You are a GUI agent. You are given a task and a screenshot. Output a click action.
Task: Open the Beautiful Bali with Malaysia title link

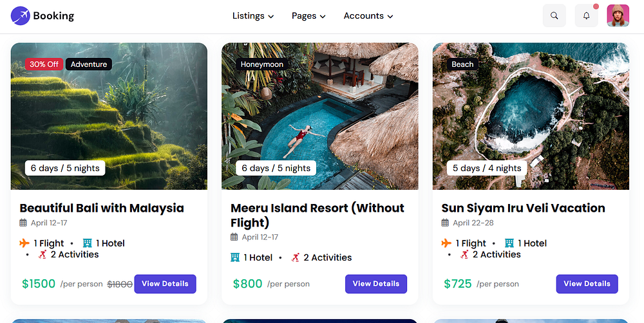click(102, 208)
